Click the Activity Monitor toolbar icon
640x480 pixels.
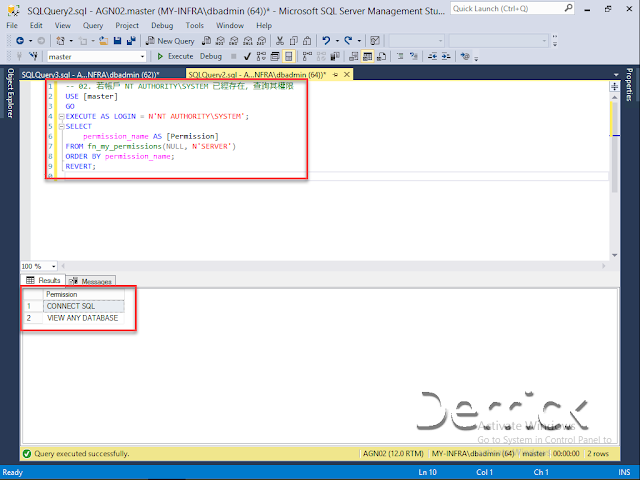(x=375, y=41)
